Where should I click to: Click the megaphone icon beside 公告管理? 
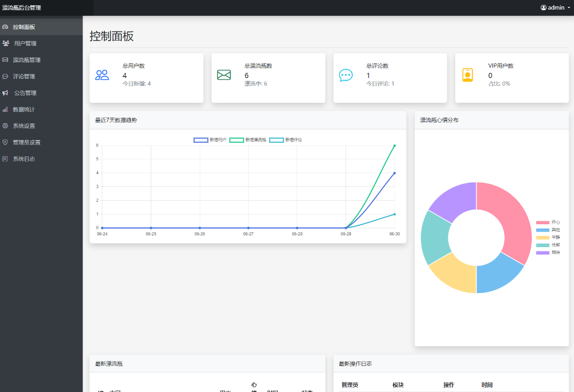click(x=5, y=93)
